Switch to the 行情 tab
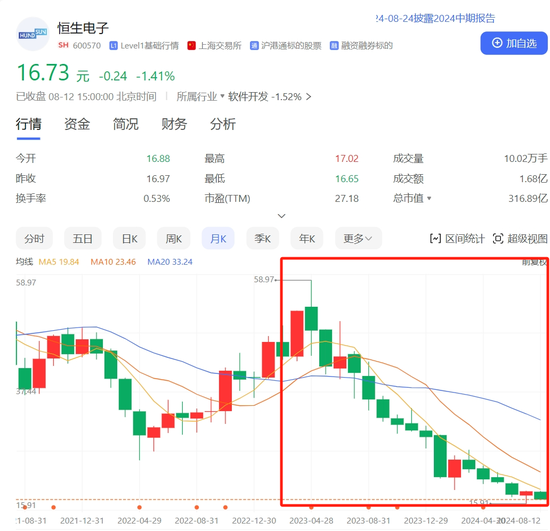This screenshot has width=550, height=531. pyautogui.click(x=28, y=125)
